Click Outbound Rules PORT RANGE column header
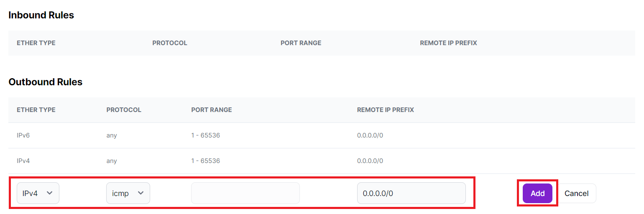The width and height of the screenshot is (644, 214). 212,110
